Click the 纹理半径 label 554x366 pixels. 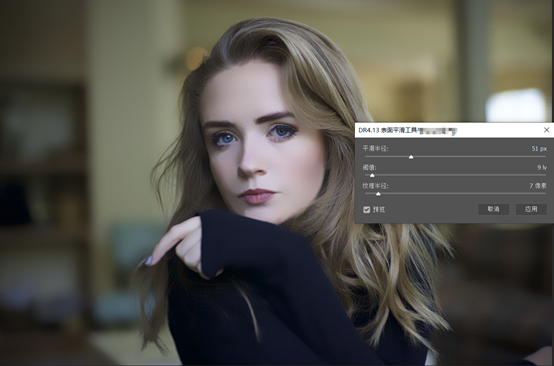point(376,186)
